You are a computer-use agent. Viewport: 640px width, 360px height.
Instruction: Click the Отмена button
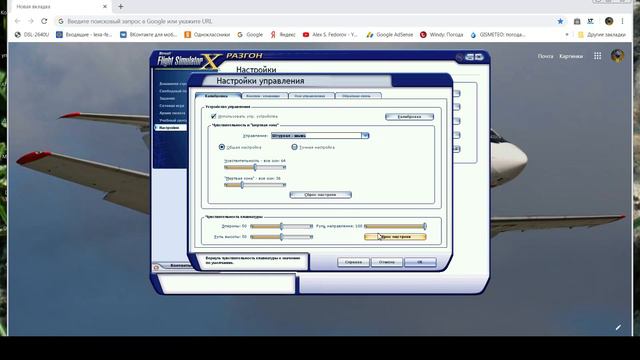pyautogui.click(x=387, y=262)
